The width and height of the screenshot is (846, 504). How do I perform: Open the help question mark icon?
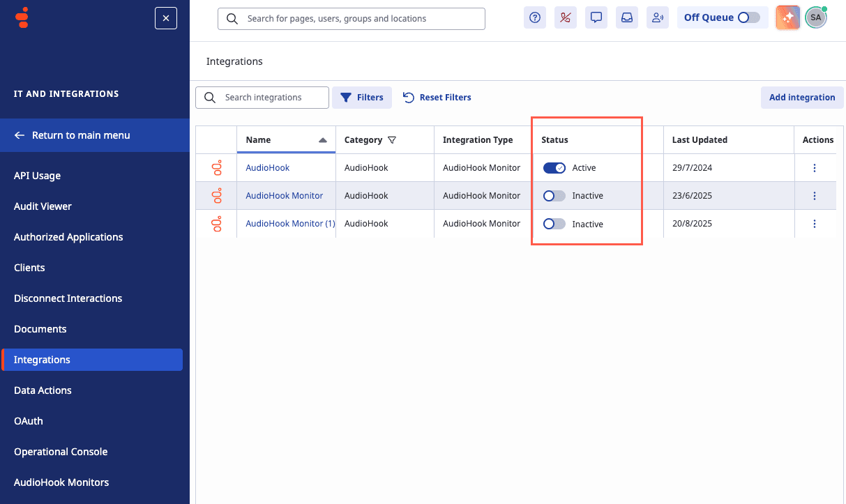click(x=535, y=18)
